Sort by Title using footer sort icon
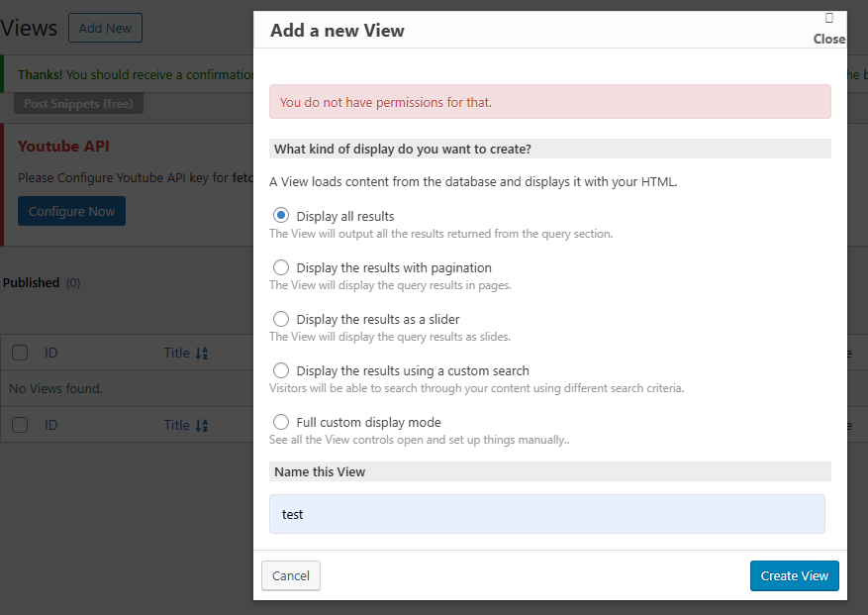 202,425
